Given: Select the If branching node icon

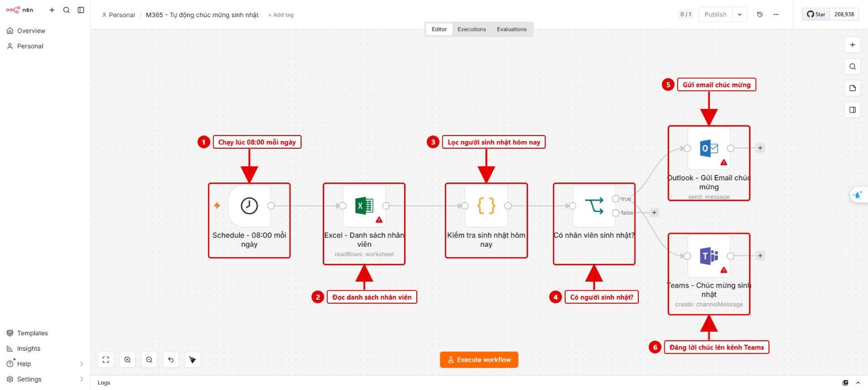Looking at the screenshot, I should [x=594, y=206].
